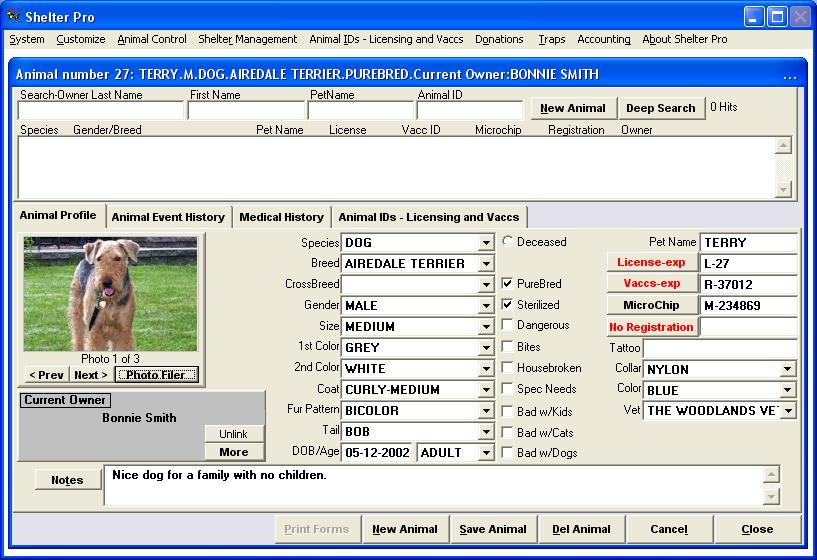This screenshot has width=817, height=560.
Task: Expand the Collar type dropdown
Action: pos(787,369)
